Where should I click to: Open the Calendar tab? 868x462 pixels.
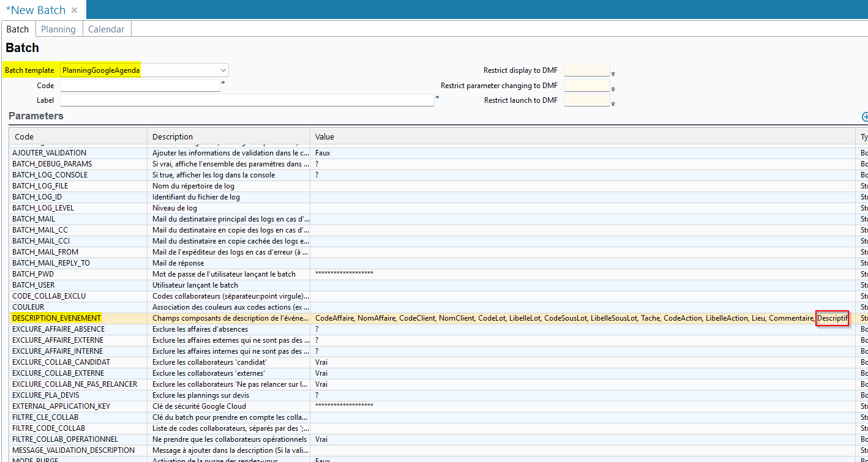pyautogui.click(x=106, y=29)
